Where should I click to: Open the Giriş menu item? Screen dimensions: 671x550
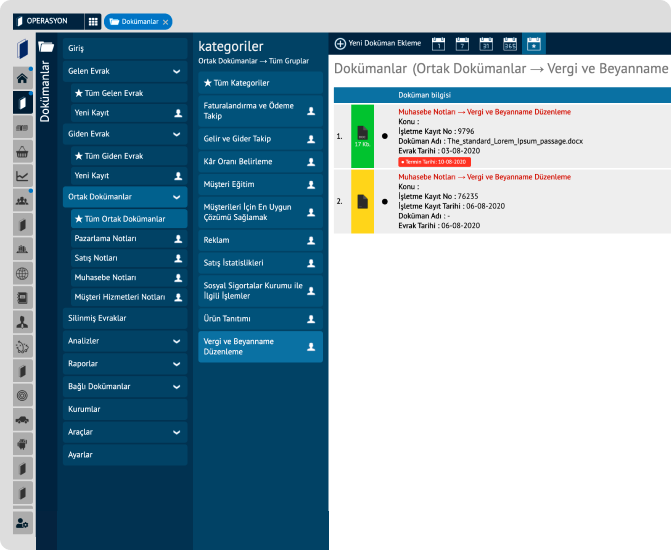click(x=125, y=48)
